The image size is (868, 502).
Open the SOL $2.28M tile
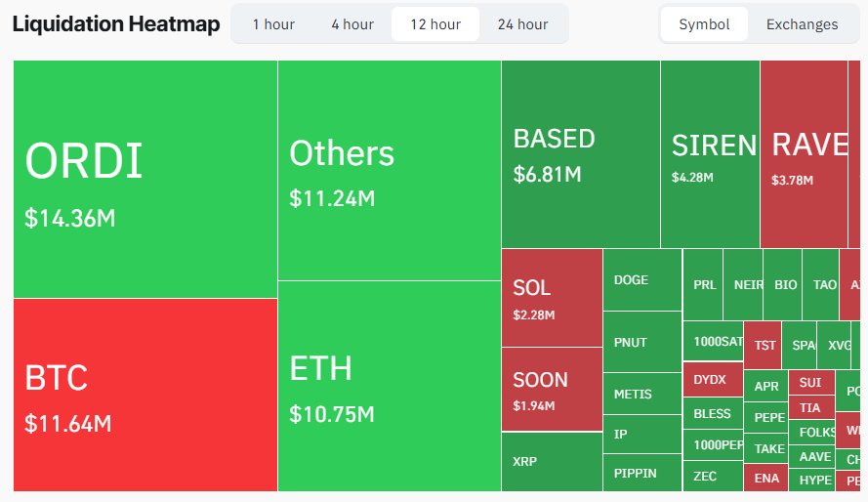[x=551, y=298]
